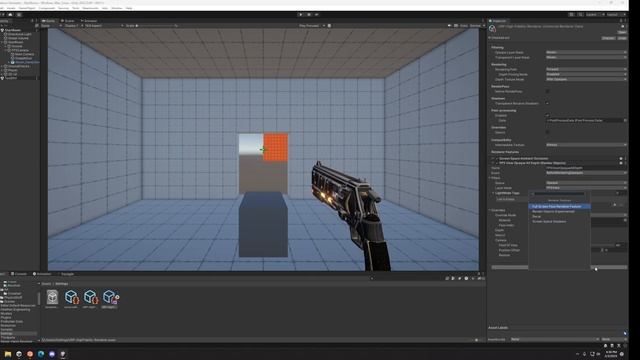Screen dimensions: 640x360
Task: Select the highlighted fourth asset thumbnail
Action: pyautogui.click(x=110, y=298)
